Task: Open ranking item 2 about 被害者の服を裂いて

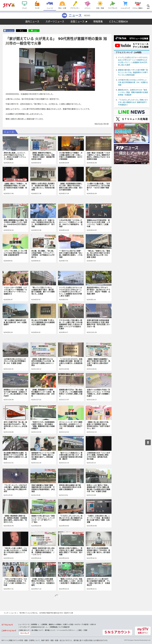Action: [x=133, y=72]
